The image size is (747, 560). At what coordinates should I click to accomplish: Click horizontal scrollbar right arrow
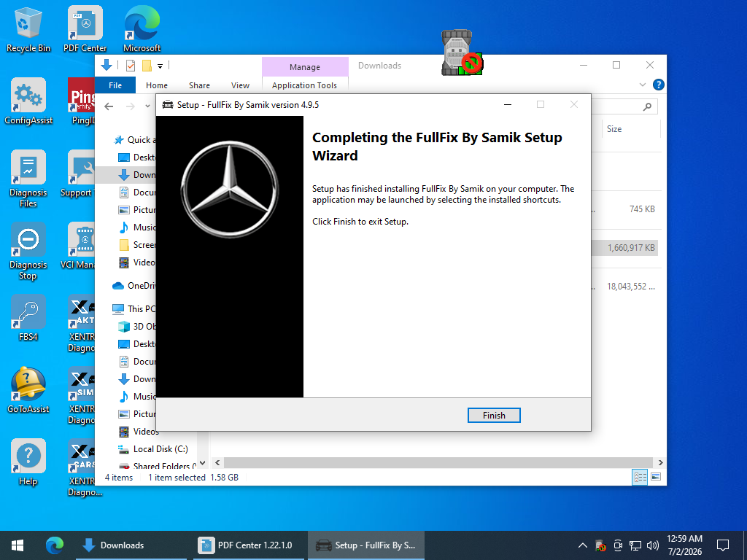coord(660,462)
